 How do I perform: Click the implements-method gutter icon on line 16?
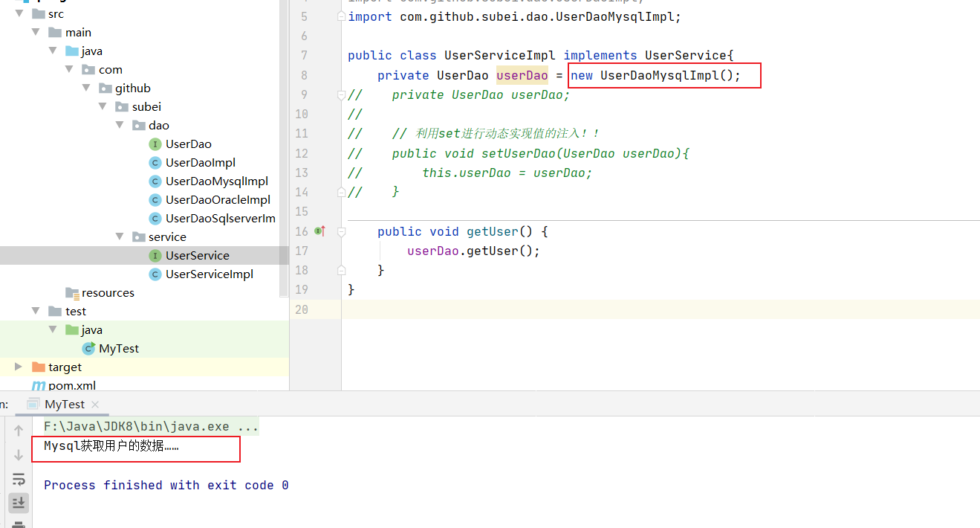[x=320, y=231]
